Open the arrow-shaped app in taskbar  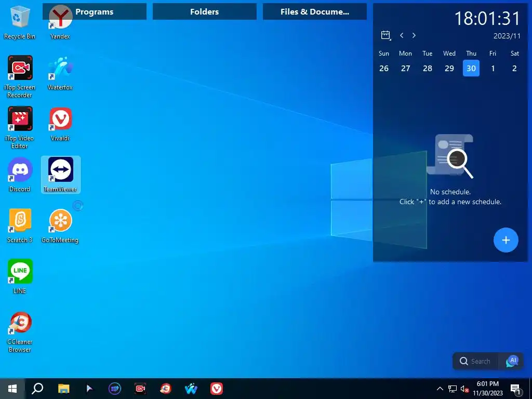tap(89, 389)
